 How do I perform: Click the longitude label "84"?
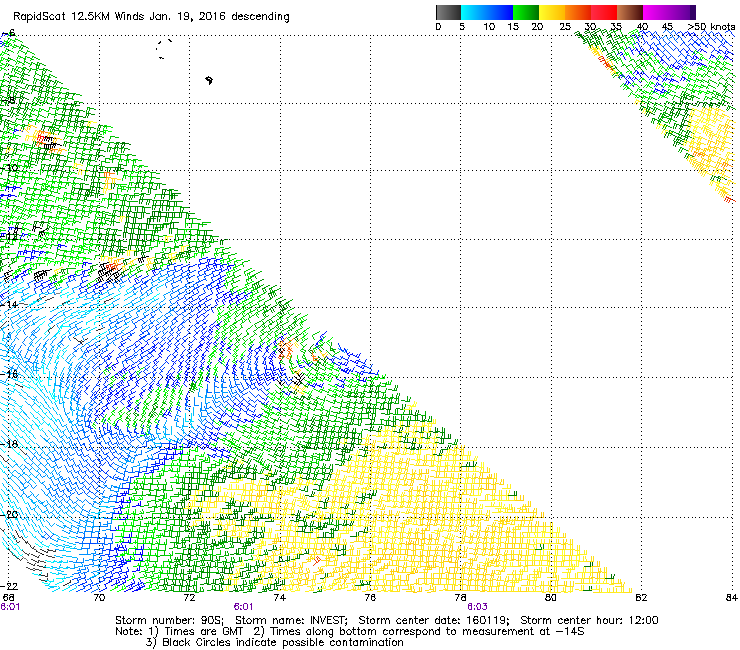point(732,598)
